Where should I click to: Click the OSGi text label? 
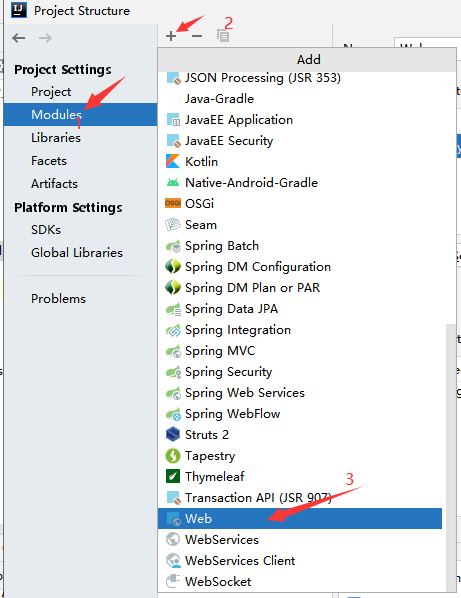point(199,203)
